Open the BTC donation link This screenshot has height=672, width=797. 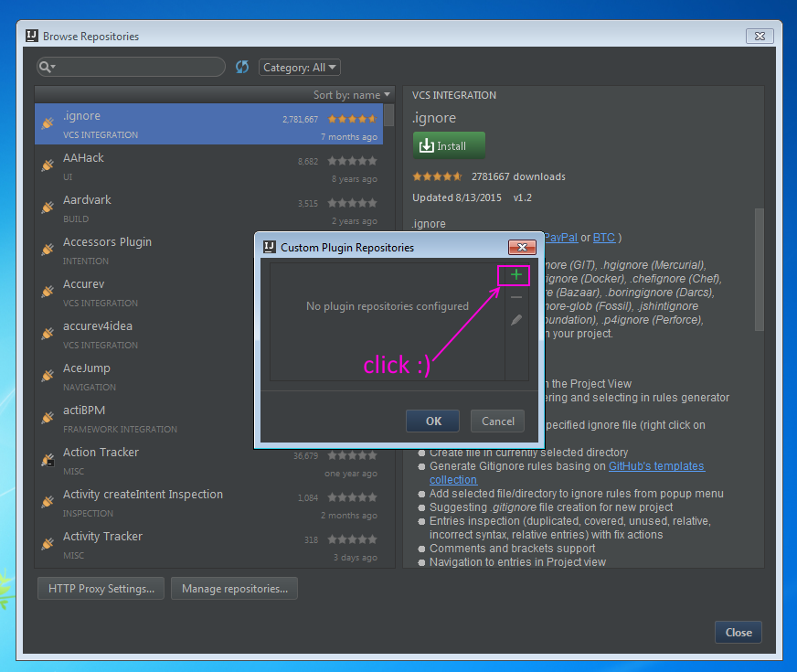[604, 238]
